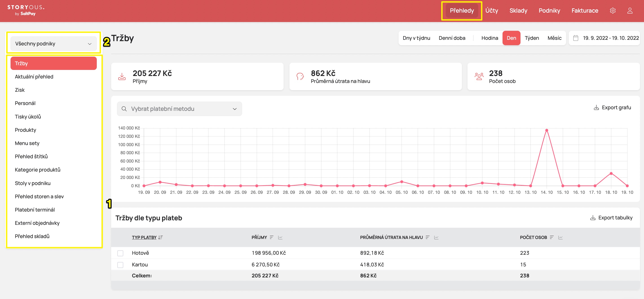
Task: Click the Export tabulky download icon
Action: coord(593,218)
